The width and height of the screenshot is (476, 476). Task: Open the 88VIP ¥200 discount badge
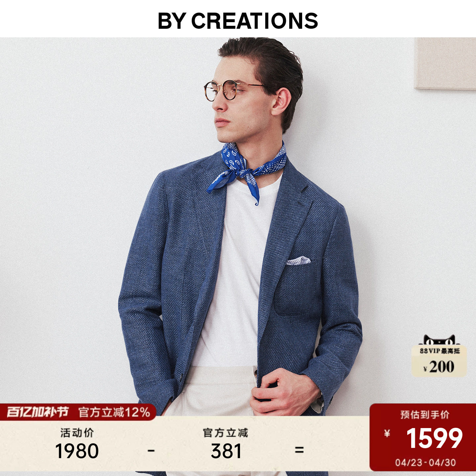click(439, 361)
